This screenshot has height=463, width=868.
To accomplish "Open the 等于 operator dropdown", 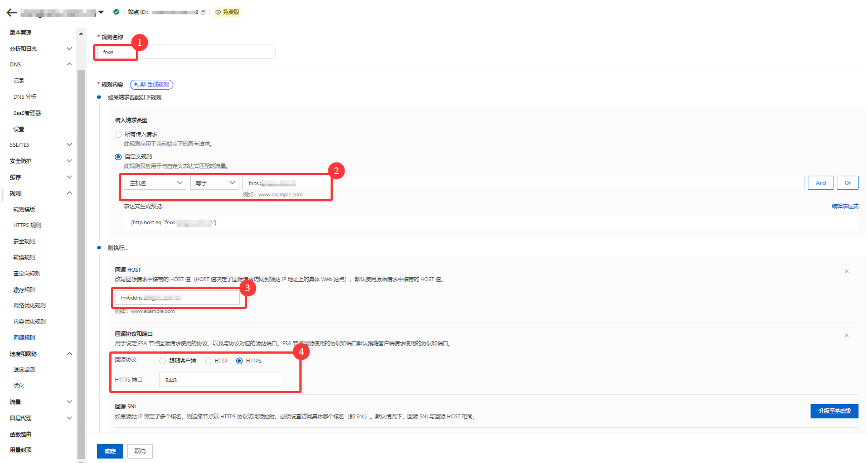I will [215, 183].
